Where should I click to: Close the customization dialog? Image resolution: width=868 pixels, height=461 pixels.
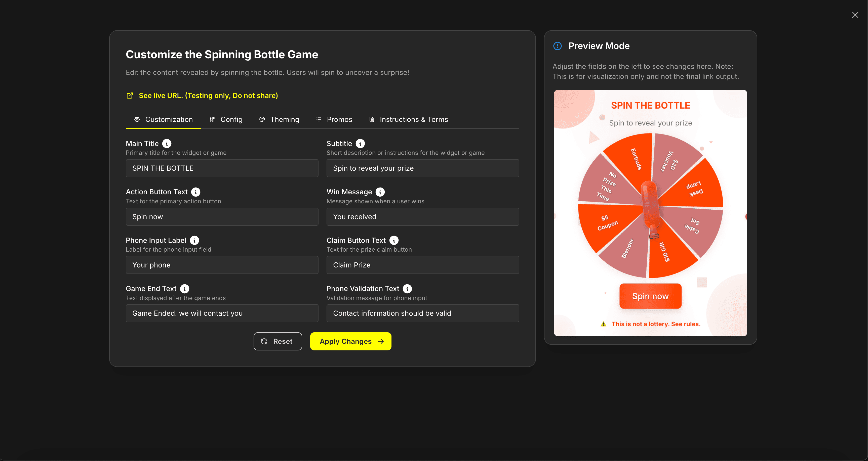pos(855,15)
